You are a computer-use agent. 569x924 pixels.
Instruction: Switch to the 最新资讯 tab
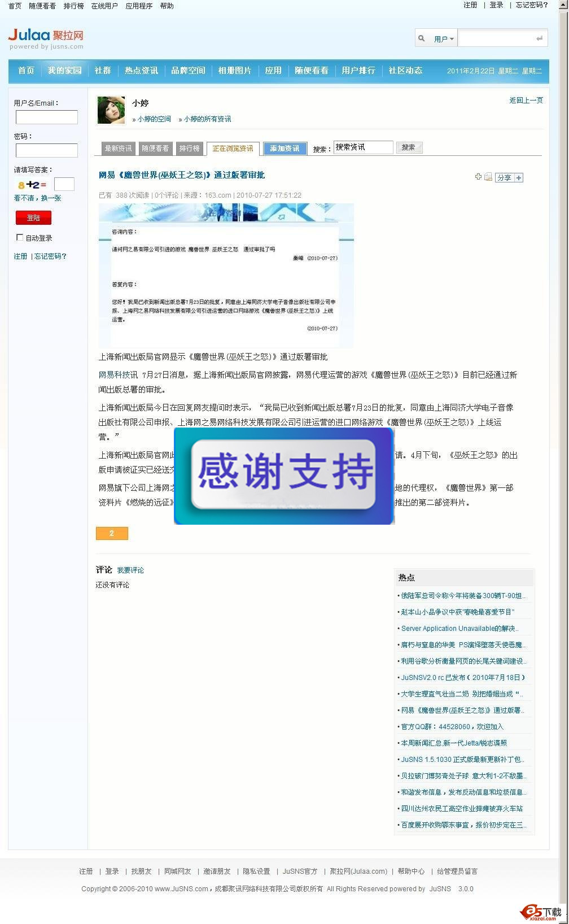(x=118, y=149)
